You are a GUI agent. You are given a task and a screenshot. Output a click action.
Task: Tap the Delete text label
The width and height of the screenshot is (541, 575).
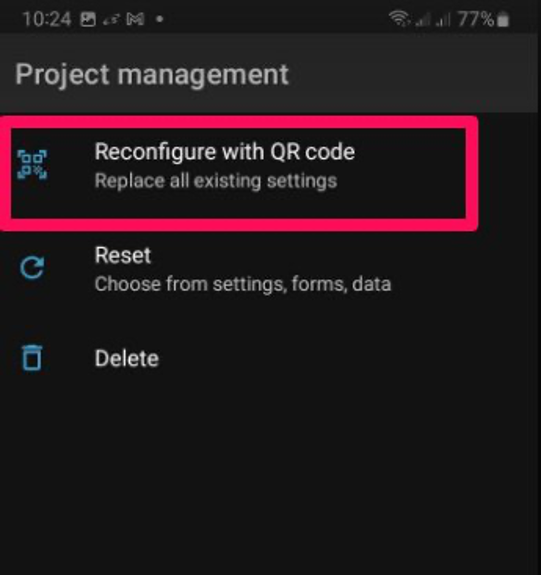(127, 359)
